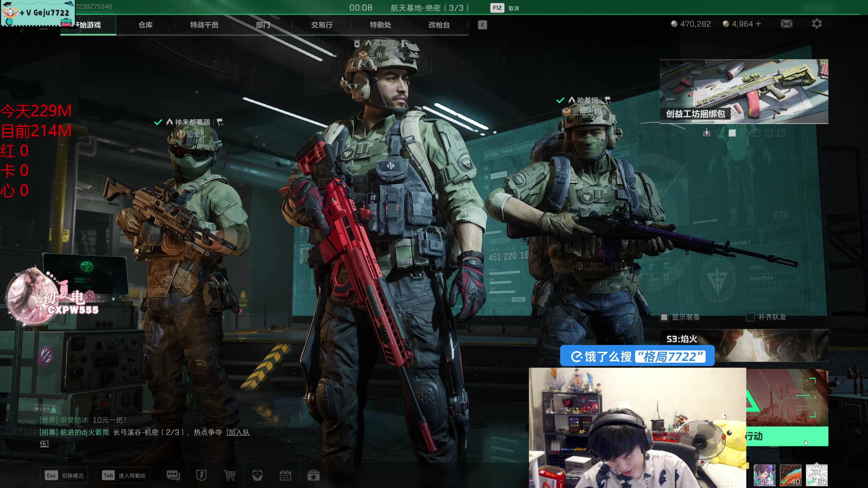Click the player name 草格神
868x488 pixels.
384,43
